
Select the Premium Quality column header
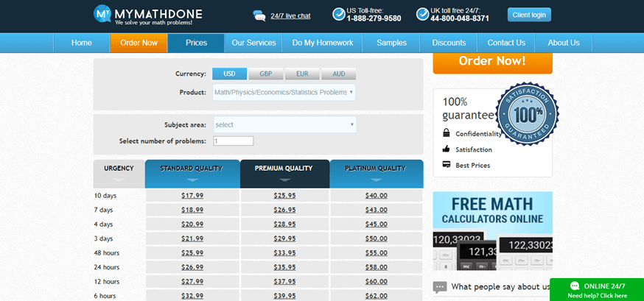click(284, 174)
